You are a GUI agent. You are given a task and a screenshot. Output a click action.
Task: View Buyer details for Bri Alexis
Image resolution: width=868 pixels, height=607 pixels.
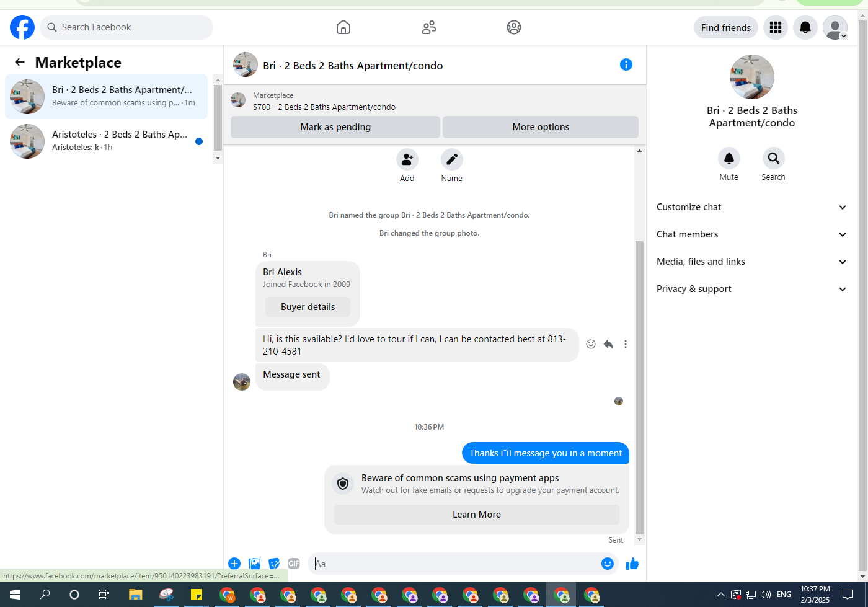click(x=308, y=307)
